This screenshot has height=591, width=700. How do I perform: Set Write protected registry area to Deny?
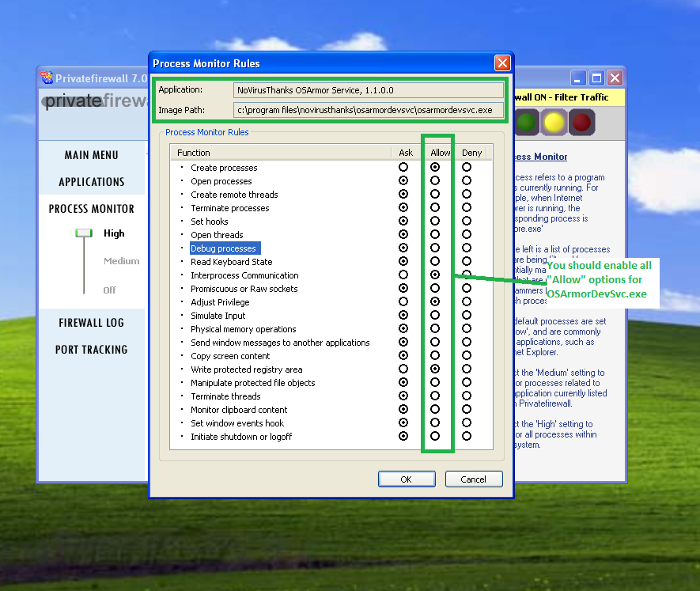point(467,369)
